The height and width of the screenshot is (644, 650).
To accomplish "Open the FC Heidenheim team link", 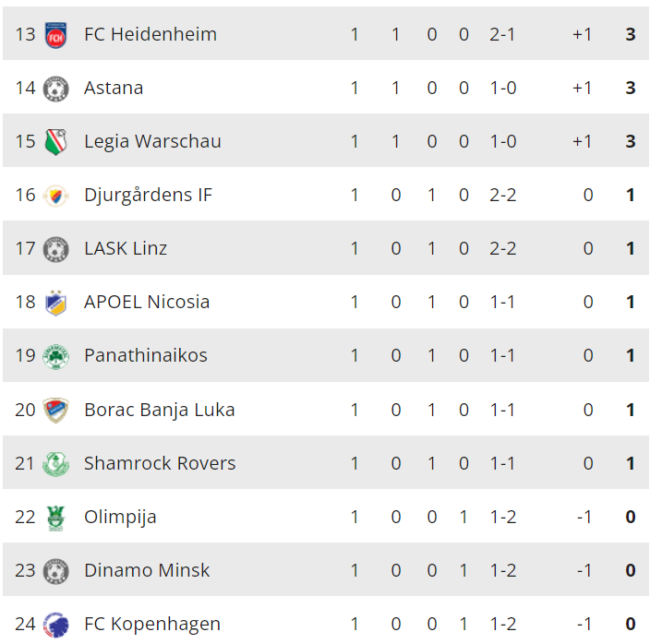I will tap(150, 34).
